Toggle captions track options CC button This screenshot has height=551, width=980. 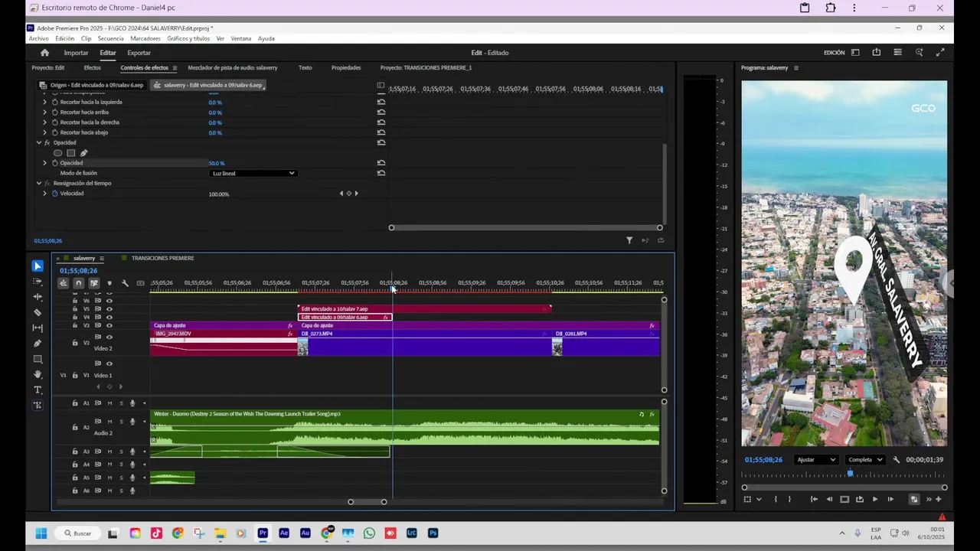pyautogui.click(x=140, y=283)
